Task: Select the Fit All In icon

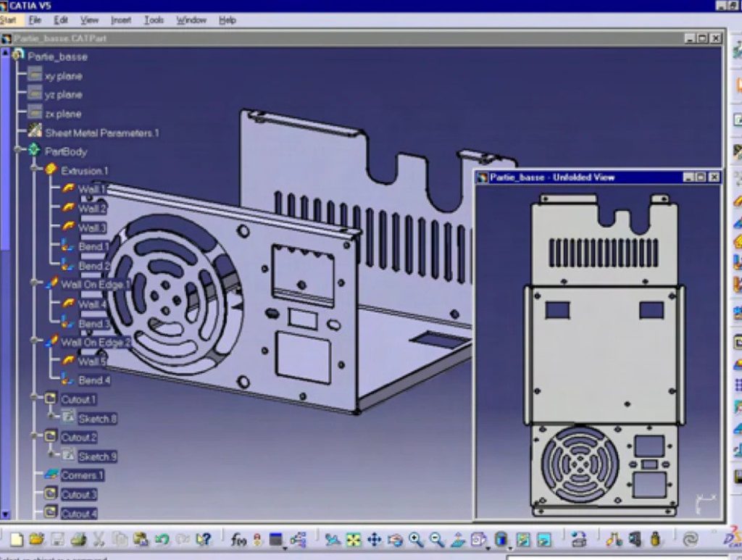Action: 353,539
